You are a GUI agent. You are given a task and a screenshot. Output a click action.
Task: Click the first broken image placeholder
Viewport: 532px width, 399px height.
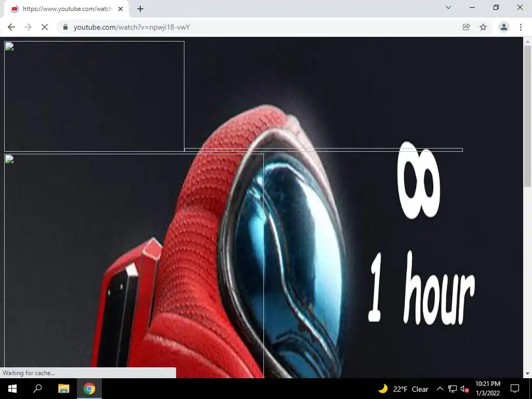[x=95, y=96]
